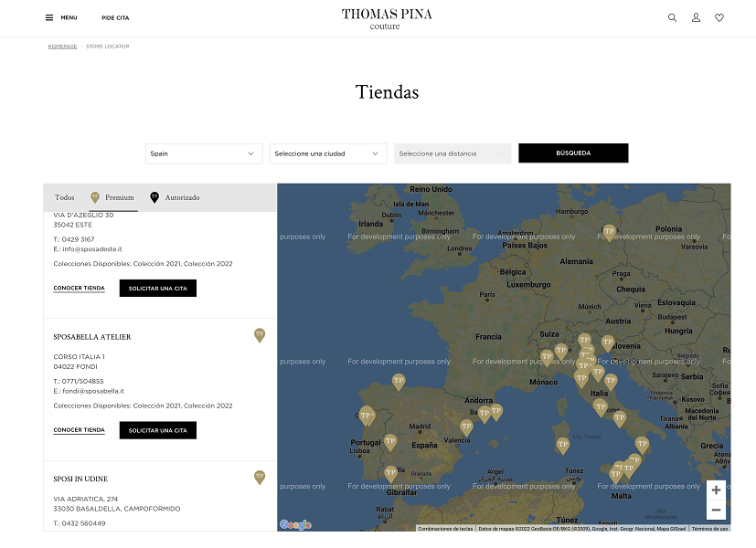This screenshot has height=548, width=756.
Task: Open the Seleccione una ciudad dropdown
Action: [328, 153]
